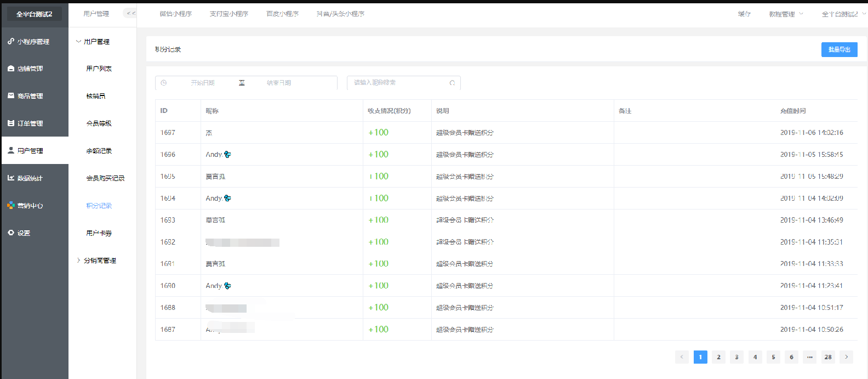
Task: Click the 营销中心 colorful icon
Action: [x=11, y=205]
